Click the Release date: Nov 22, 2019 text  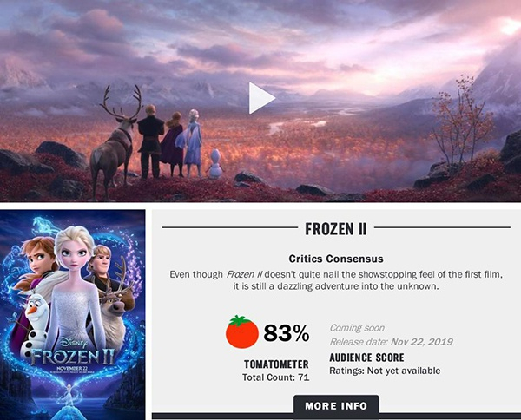click(391, 342)
